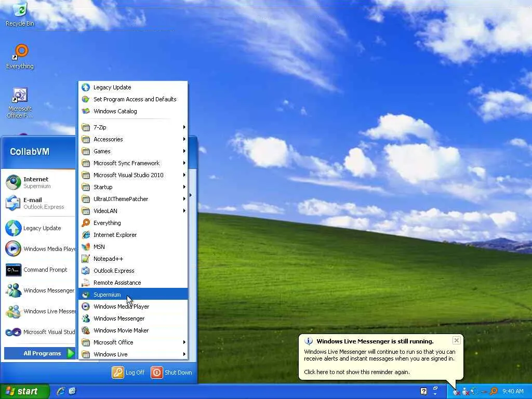This screenshot has width=532, height=399.
Task: Open Microsoft Visual Studio in Start menu
Action: (38, 332)
